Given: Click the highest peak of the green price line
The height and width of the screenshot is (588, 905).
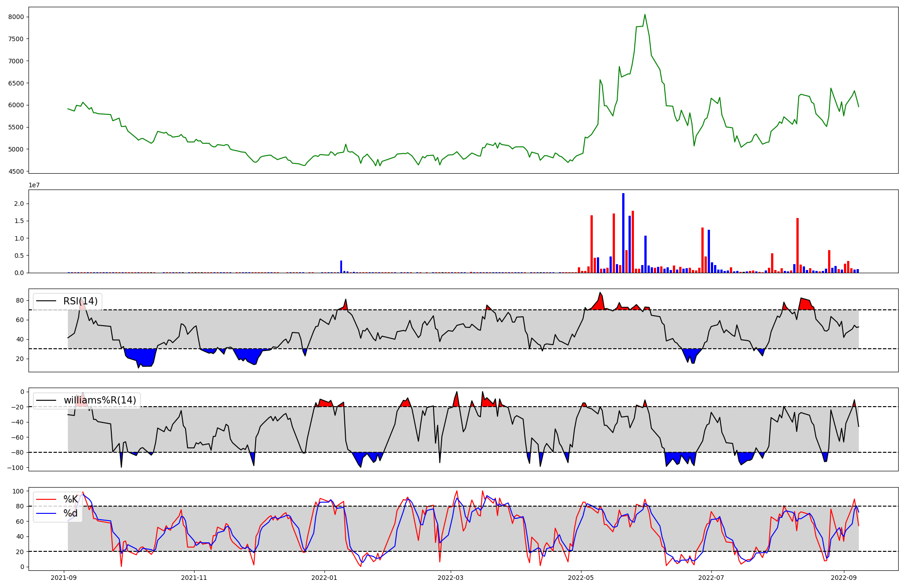Looking at the screenshot, I should [645, 15].
